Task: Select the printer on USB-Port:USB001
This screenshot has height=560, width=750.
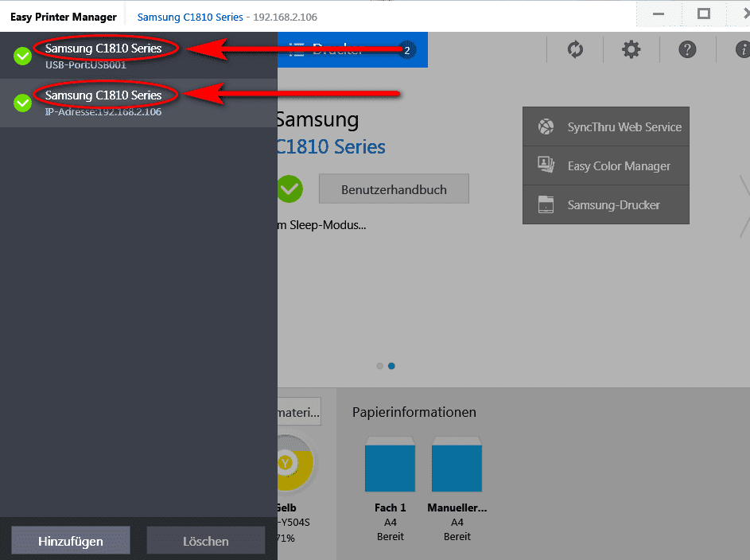Action: [138, 56]
